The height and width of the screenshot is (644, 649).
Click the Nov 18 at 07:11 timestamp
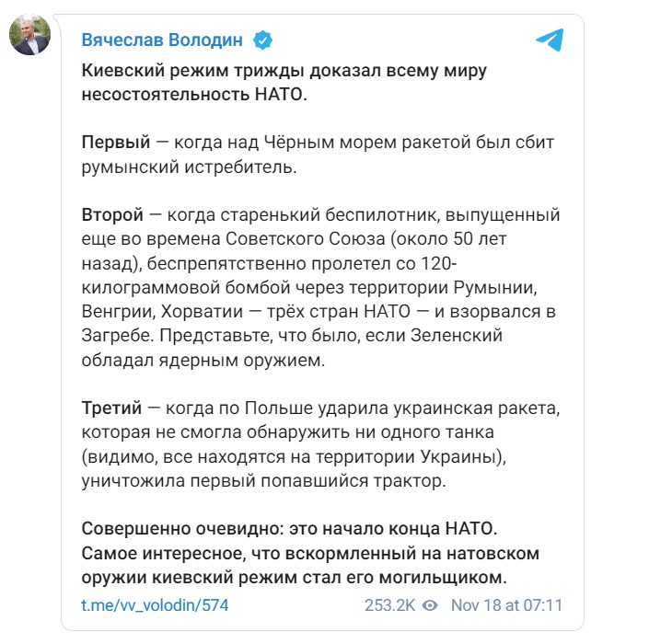(507, 605)
